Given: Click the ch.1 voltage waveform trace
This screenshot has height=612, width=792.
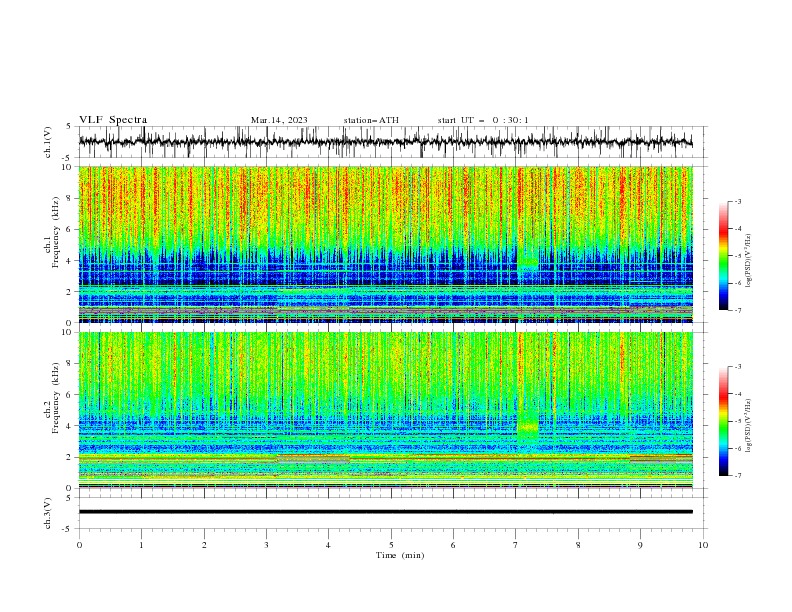Looking at the screenshot, I should (385, 141).
